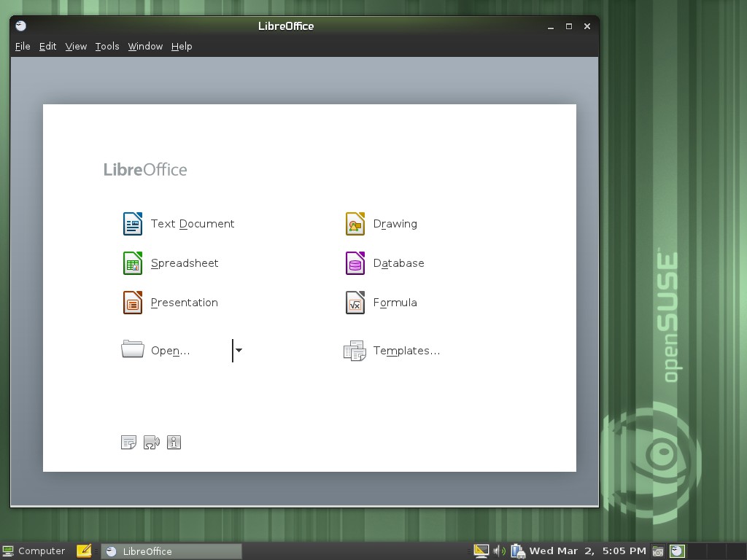747x560 pixels.
Task: Select the LibreOffice taskbar entry
Action: tap(146, 551)
